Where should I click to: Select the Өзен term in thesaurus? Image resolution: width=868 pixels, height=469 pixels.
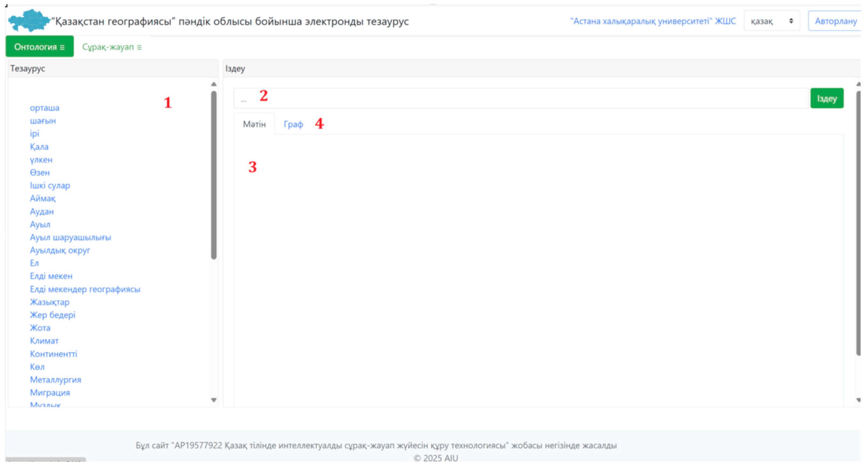[x=40, y=173]
